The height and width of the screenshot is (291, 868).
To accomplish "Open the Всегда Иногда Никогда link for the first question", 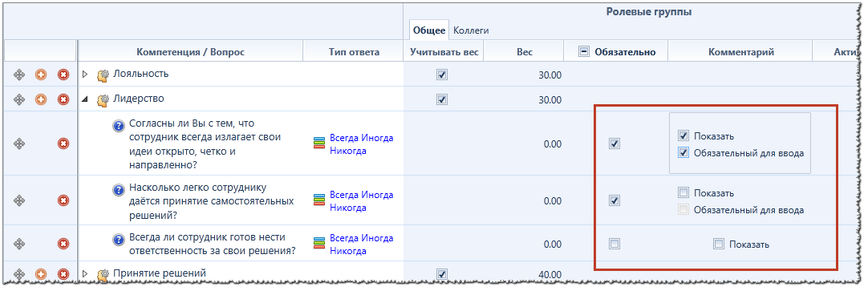I will click(x=362, y=144).
